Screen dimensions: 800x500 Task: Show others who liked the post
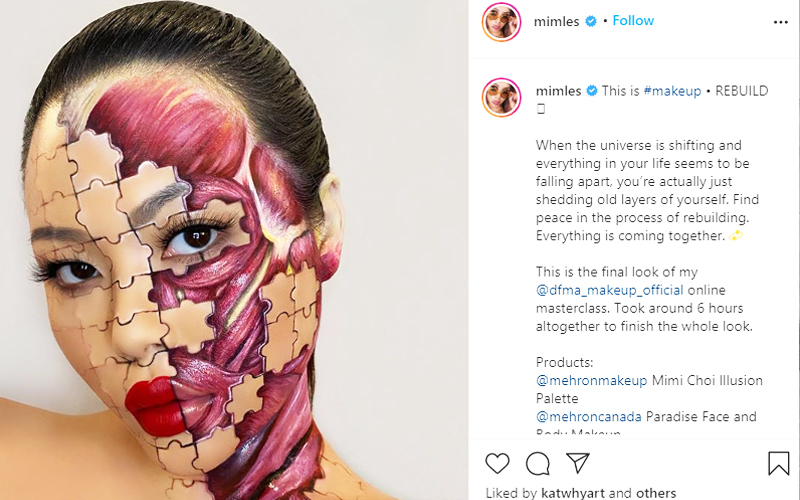[x=656, y=493]
